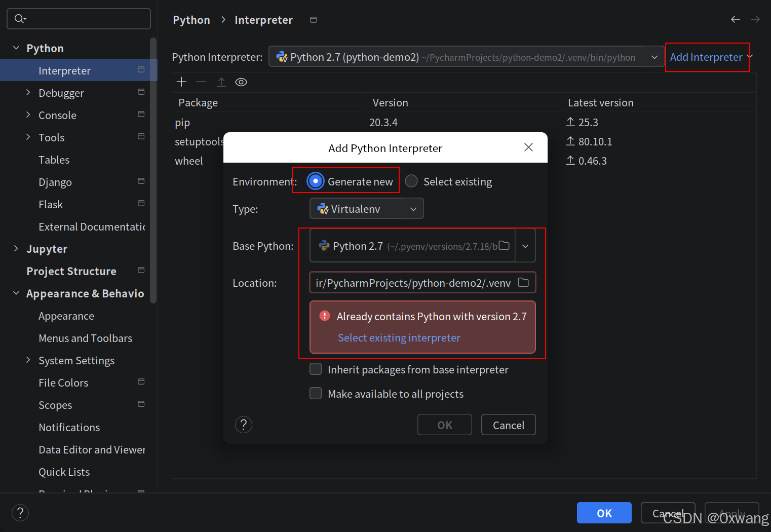This screenshot has width=771, height=532.
Task: Click the uninstall package minus icon
Action: (201, 82)
